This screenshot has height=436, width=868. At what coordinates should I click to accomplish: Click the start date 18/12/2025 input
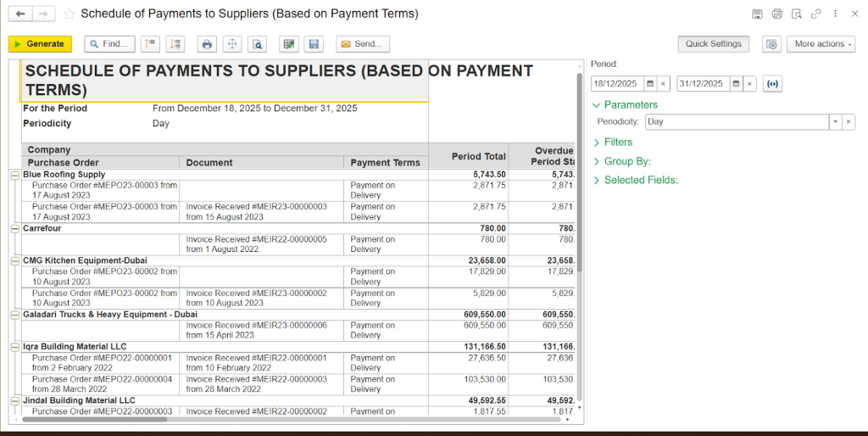coord(618,84)
